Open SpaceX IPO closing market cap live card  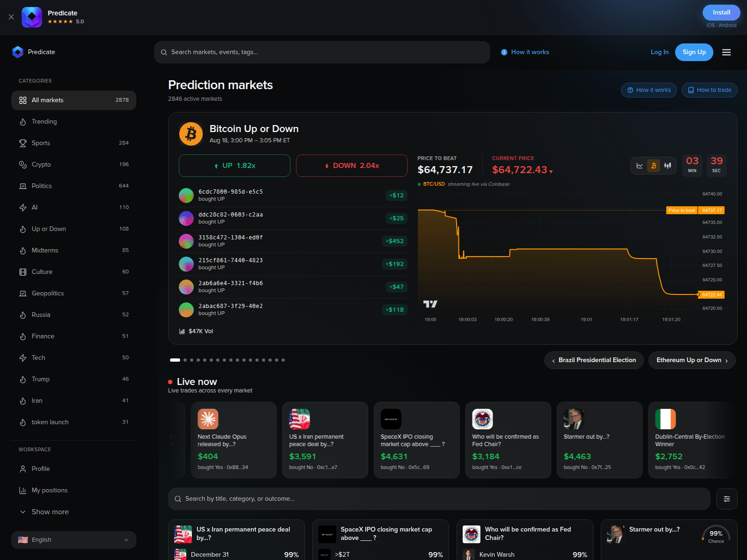417,440
